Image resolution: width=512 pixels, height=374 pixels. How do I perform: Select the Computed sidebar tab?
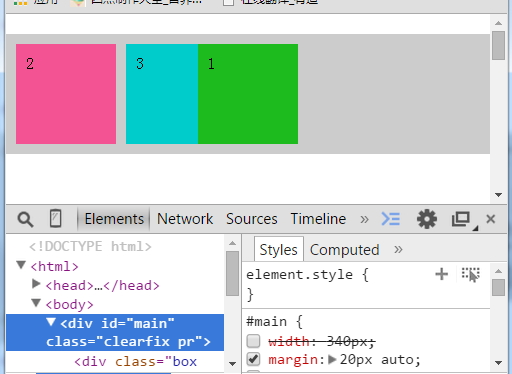[345, 250]
